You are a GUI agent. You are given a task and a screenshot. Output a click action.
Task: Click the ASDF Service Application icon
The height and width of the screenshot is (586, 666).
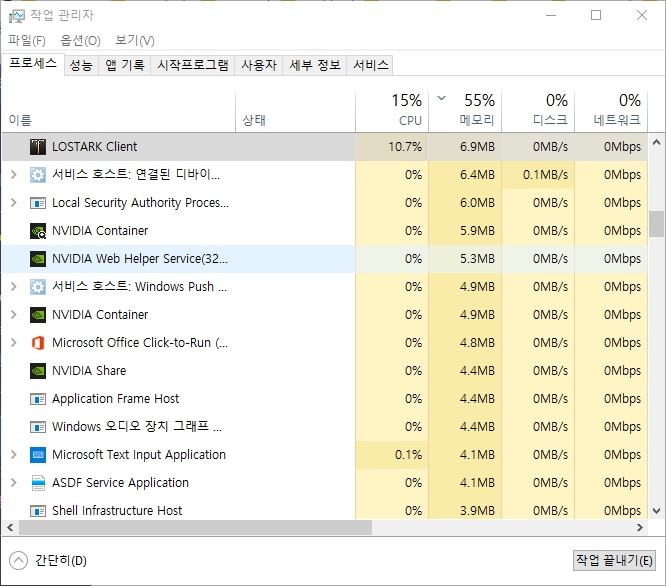pyautogui.click(x=38, y=483)
